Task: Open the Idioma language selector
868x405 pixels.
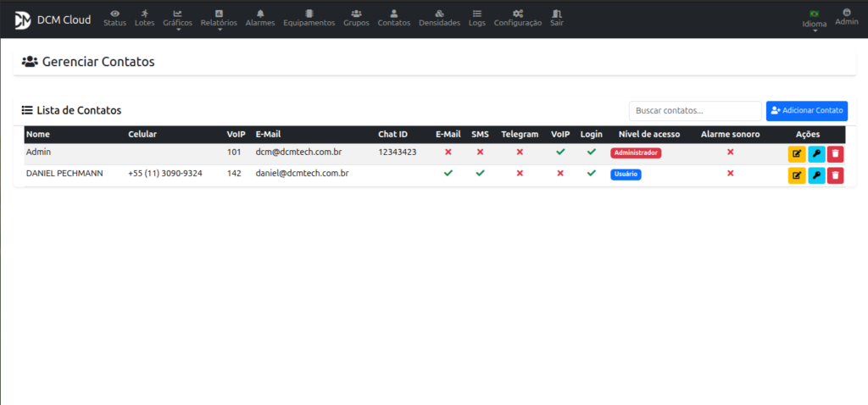Action: click(814, 19)
